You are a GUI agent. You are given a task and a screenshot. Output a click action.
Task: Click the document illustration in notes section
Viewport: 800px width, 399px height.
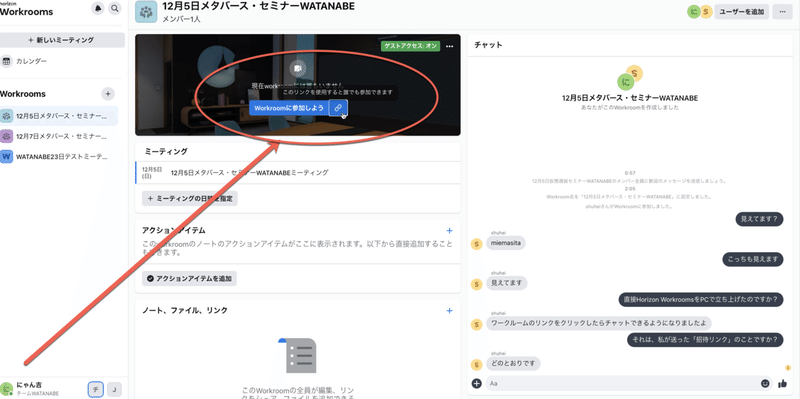[x=297, y=355]
